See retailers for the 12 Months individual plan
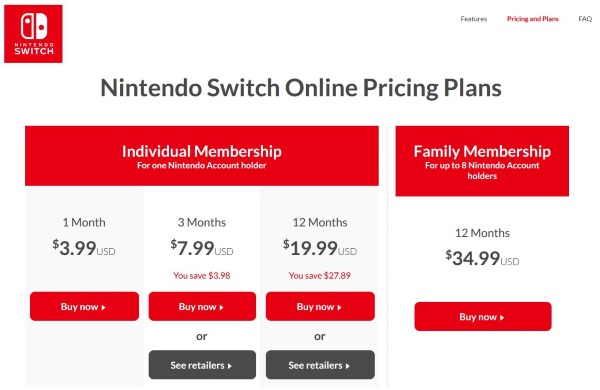 tap(320, 365)
